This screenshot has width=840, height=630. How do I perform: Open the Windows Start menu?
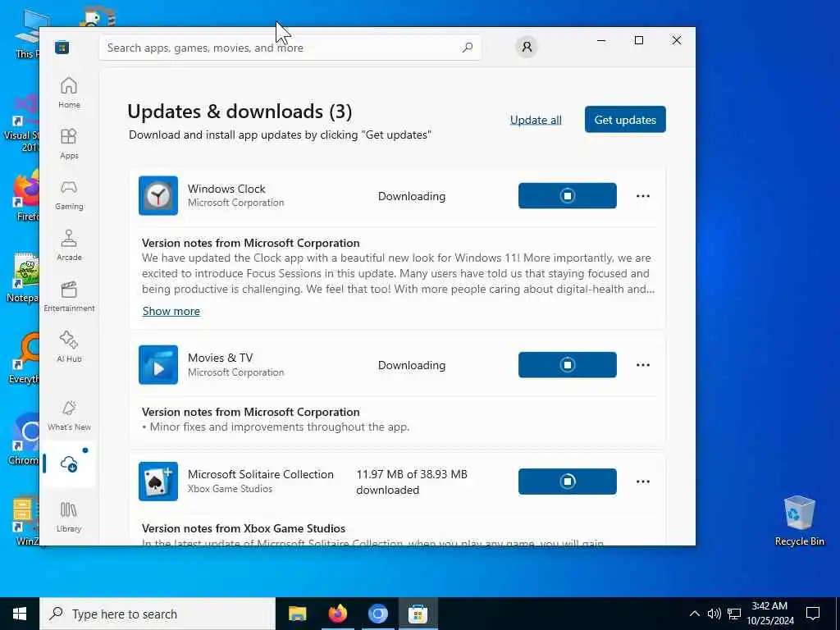click(20, 614)
